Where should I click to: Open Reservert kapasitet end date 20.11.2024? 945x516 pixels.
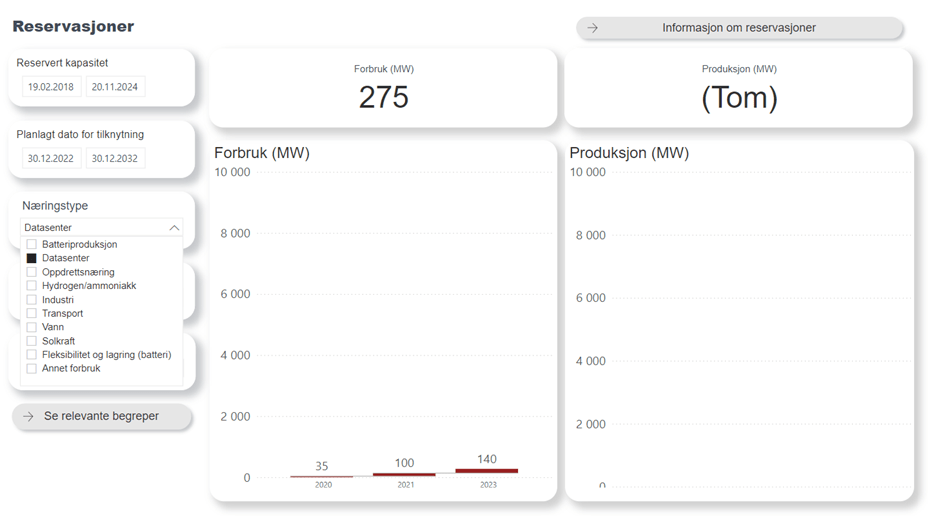click(115, 87)
